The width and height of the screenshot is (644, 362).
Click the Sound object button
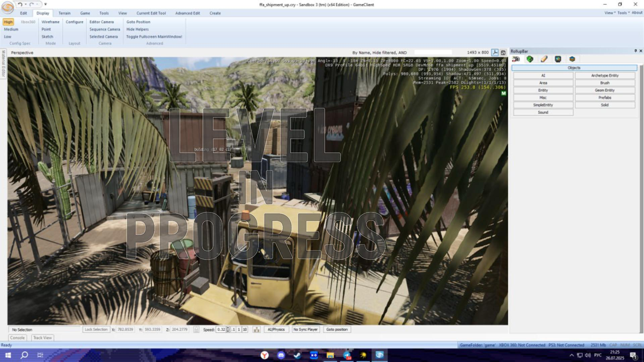click(543, 113)
